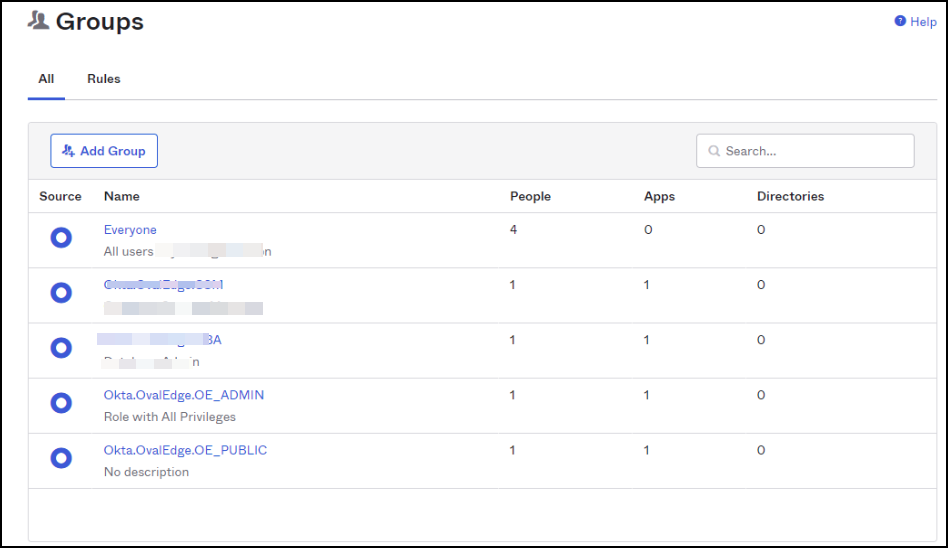948x548 pixels.
Task: Open the Okta.OvalEdge.OE_ADMIN group
Action: (x=184, y=395)
